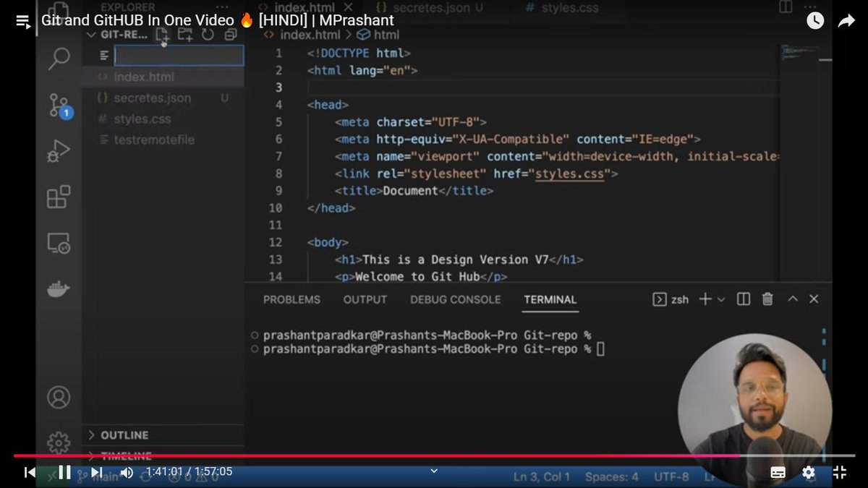Open the Remote Explorer view
The height and width of the screenshot is (488, 868).
click(59, 243)
